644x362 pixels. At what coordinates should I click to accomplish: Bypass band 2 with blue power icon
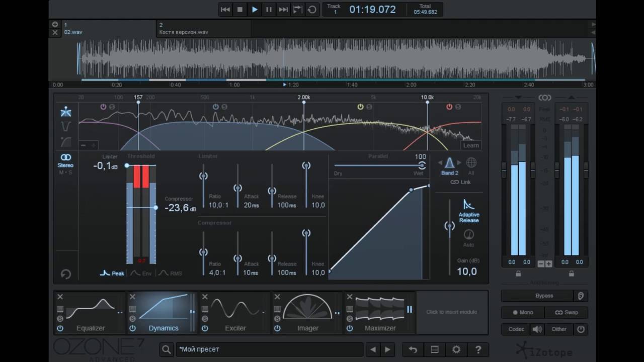point(216,107)
